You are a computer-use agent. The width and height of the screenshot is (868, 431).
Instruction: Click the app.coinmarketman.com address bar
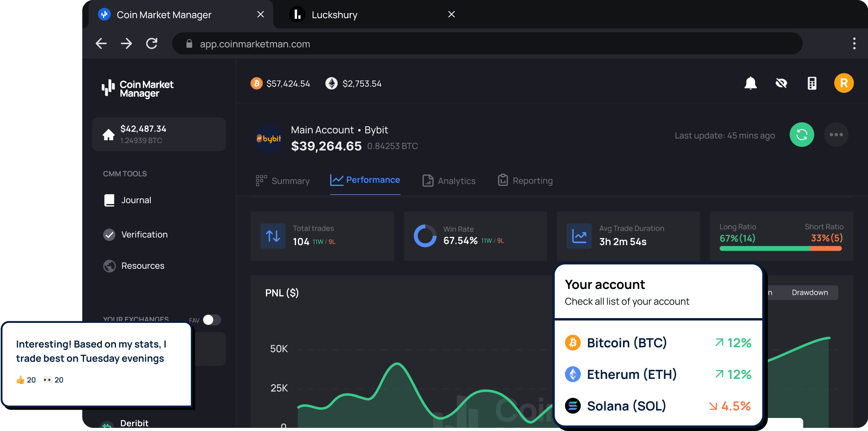(x=487, y=44)
